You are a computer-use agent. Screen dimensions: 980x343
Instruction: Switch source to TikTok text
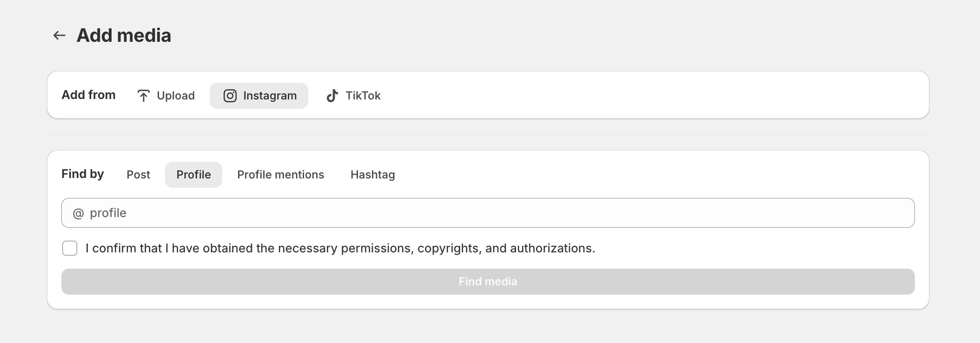tap(363, 96)
